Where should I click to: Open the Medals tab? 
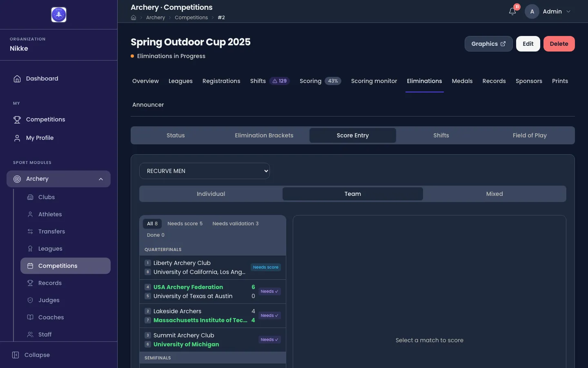[x=462, y=81]
